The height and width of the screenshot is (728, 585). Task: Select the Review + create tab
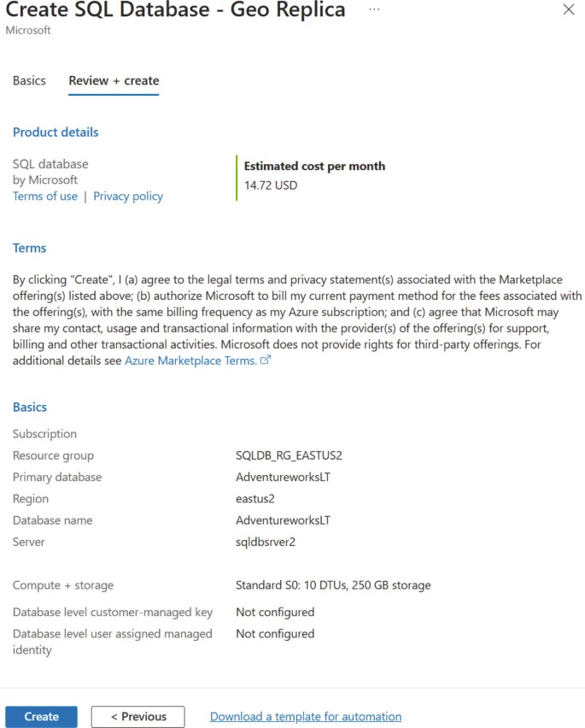[x=114, y=80]
